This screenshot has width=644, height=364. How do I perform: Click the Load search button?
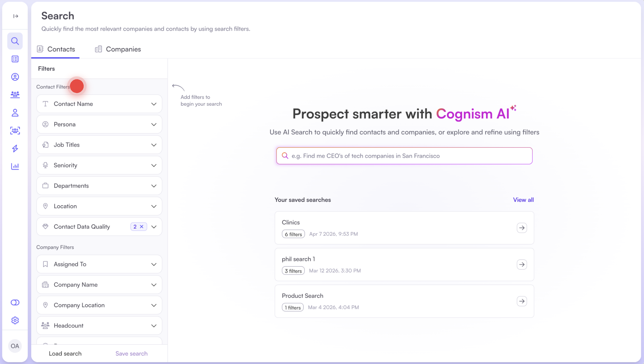pos(65,353)
